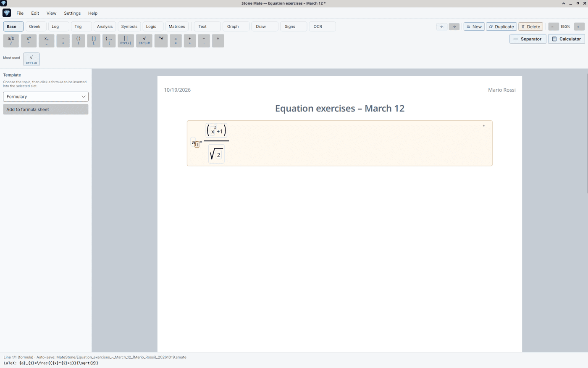The width and height of the screenshot is (588, 368).
Task: Select the Matrices tab
Action: (x=177, y=26)
